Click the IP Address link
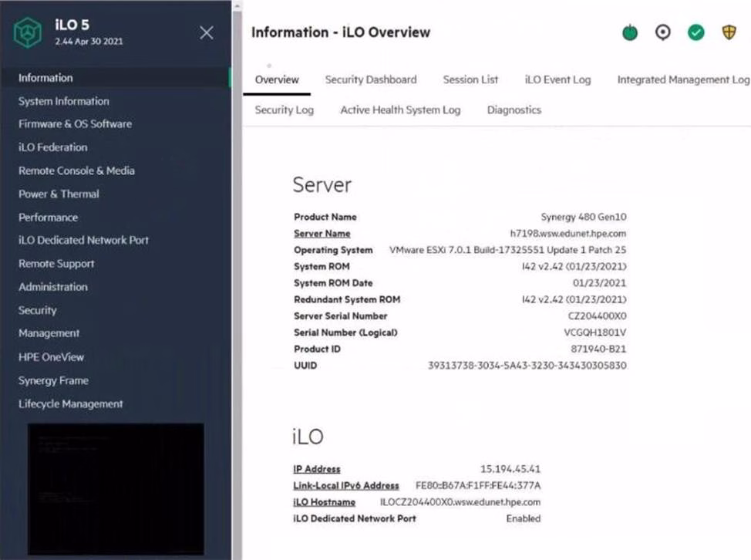The width and height of the screenshot is (751, 560). tap(316, 469)
